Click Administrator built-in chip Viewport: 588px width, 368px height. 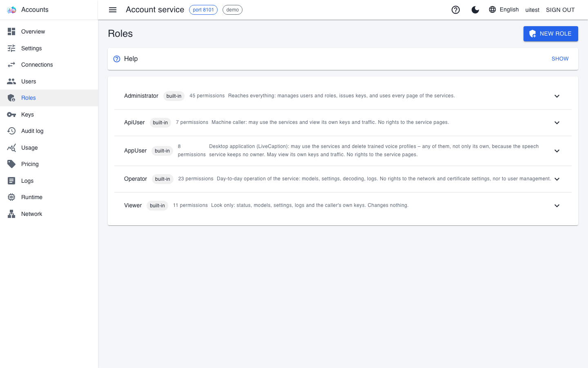coord(174,96)
